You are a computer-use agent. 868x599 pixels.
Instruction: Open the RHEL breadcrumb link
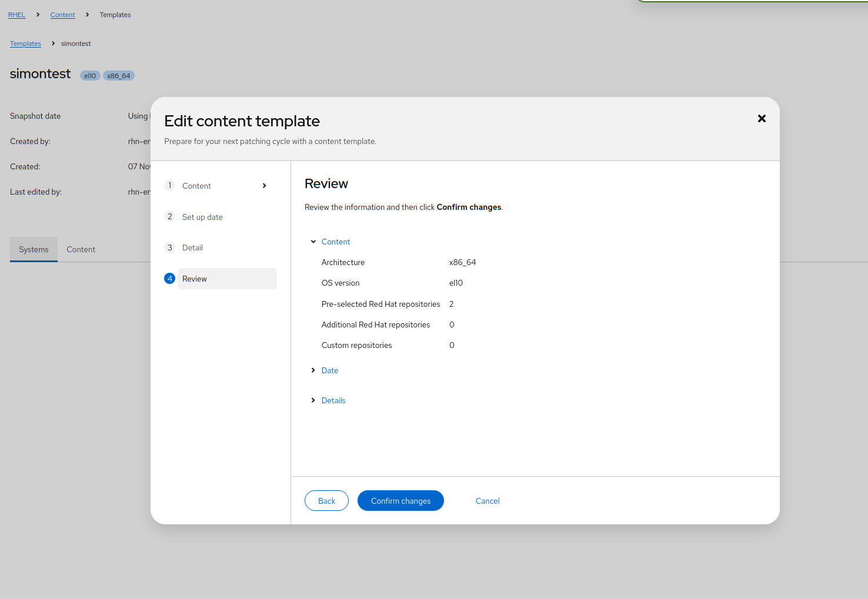[x=16, y=15]
